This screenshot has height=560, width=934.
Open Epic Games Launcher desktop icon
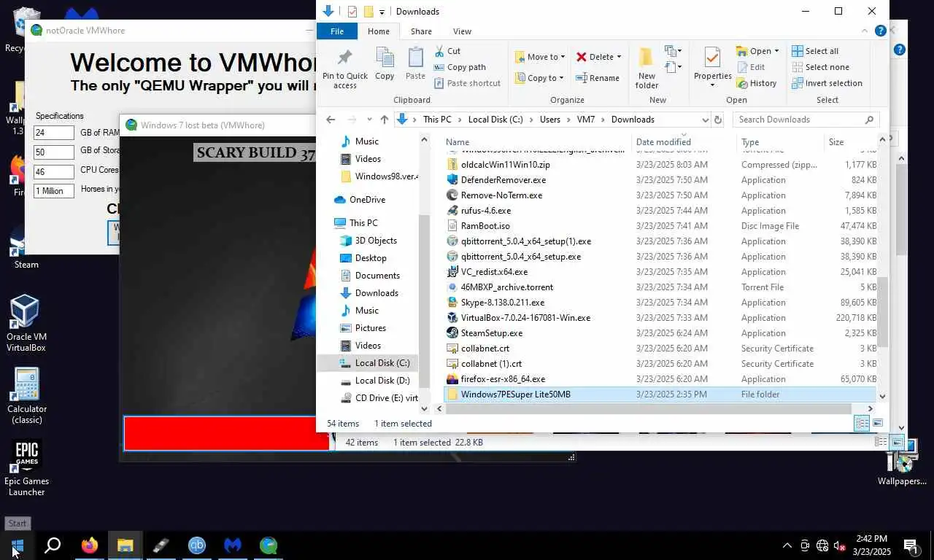26,467
